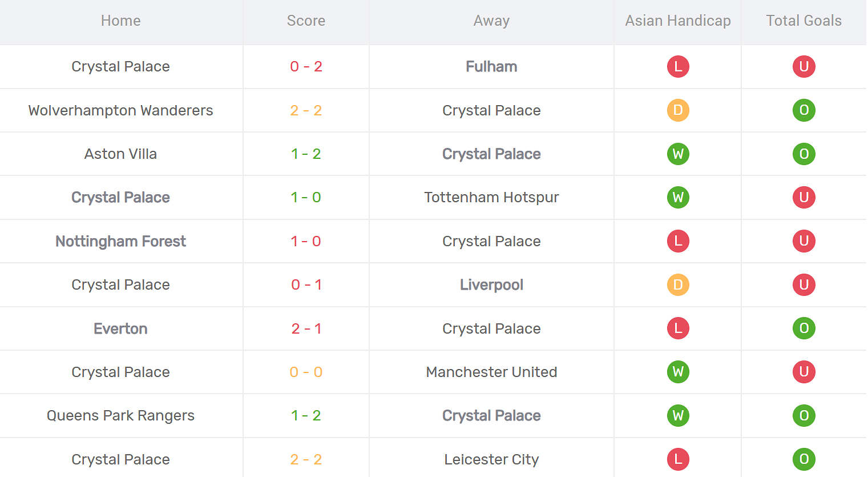Click the D handicap badge for Wolverhampton match
This screenshot has height=477, width=868.
coord(678,110)
